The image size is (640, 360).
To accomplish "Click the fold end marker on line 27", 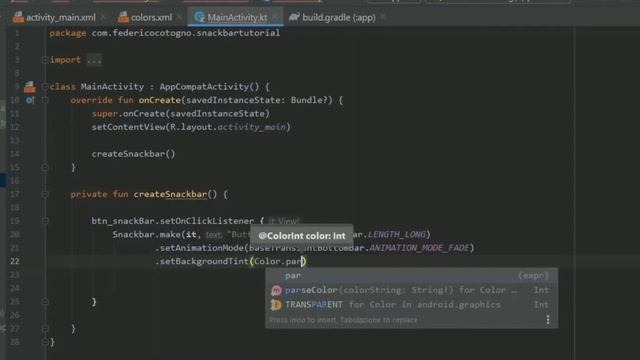I will [x=45, y=329].
